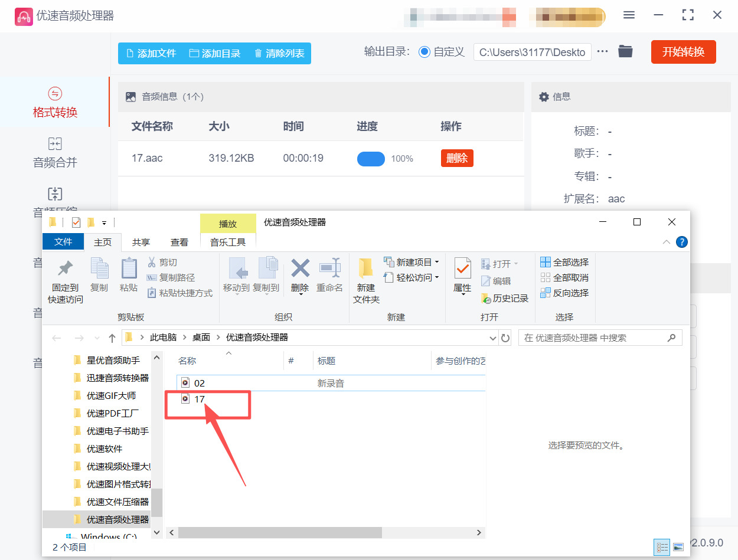The image size is (738, 560).
Task: Click the 开始转换 button
Action: click(x=683, y=51)
